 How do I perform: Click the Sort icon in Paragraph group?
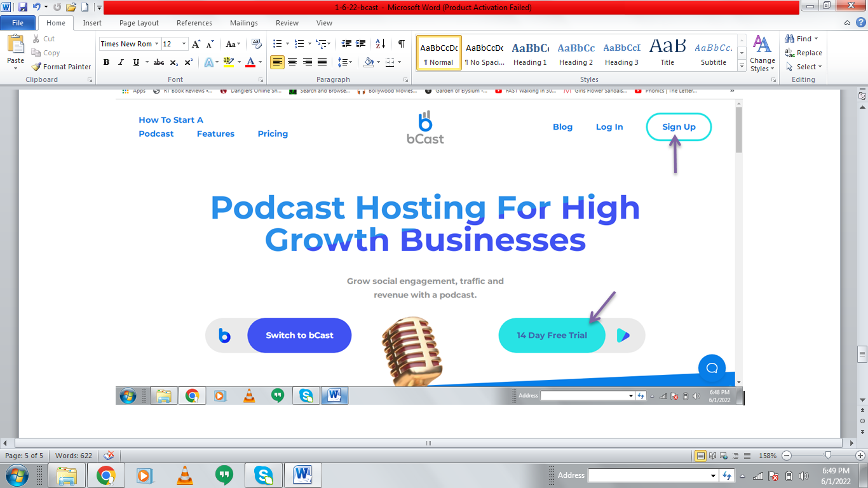tap(380, 44)
